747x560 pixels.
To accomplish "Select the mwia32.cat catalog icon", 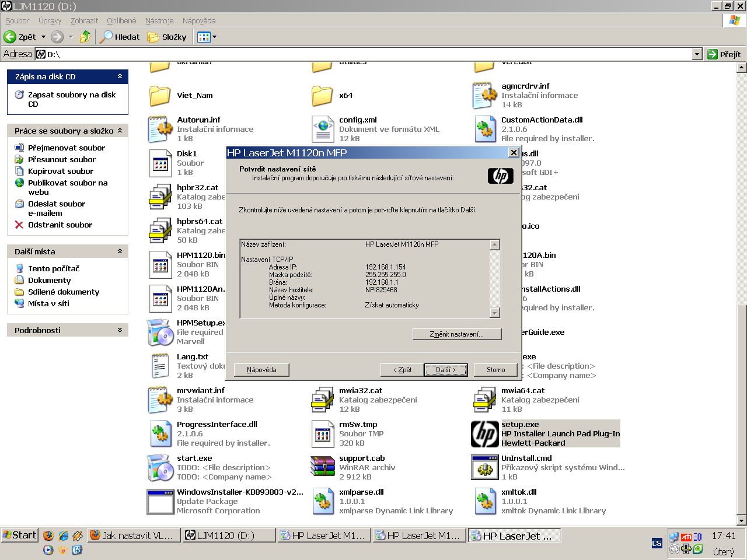I will click(x=322, y=400).
